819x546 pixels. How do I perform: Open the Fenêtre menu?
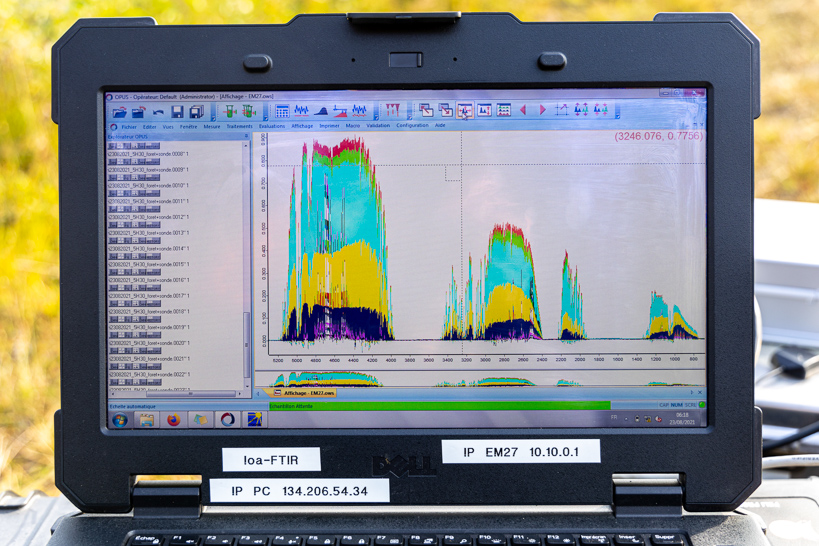[x=189, y=126]
